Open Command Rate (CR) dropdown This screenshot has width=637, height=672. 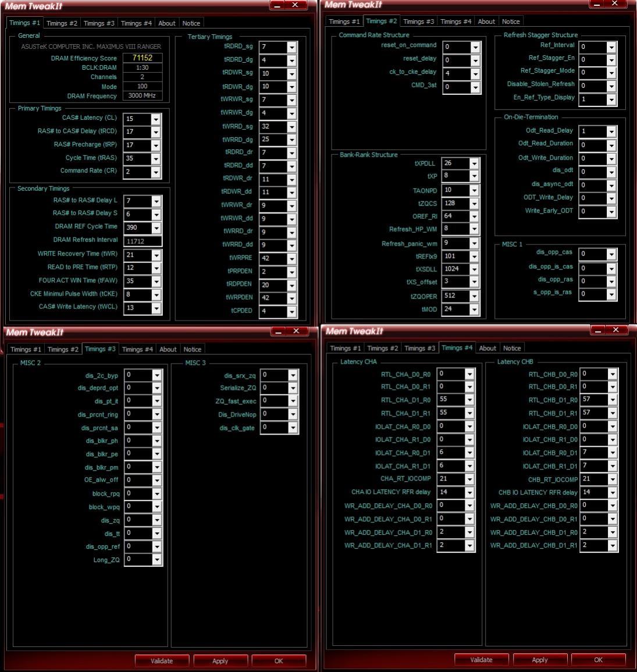click(156, 172)
